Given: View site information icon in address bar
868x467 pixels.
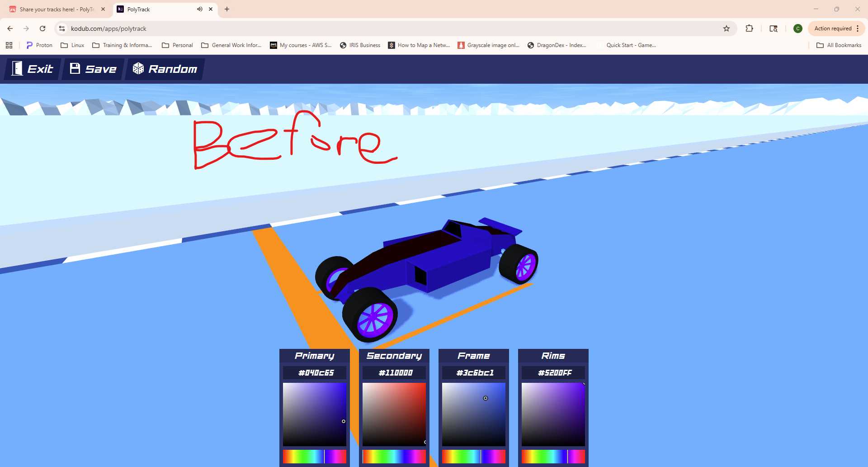Looking at the screenshot, I should pos(62,29).
